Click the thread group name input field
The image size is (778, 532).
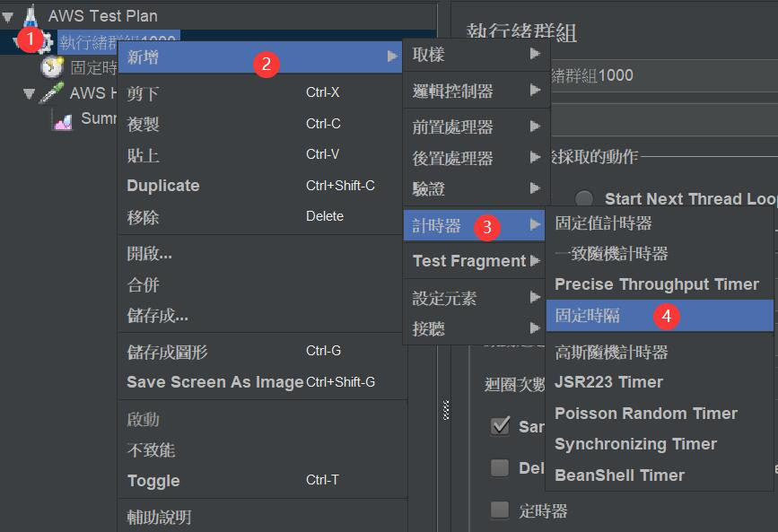(664, 75)
